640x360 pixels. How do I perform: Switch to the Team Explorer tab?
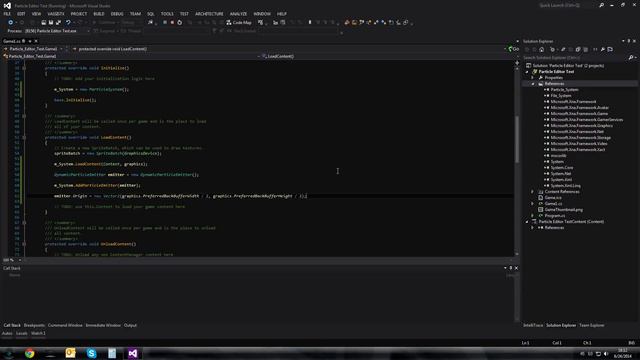[x=591, y=325]
